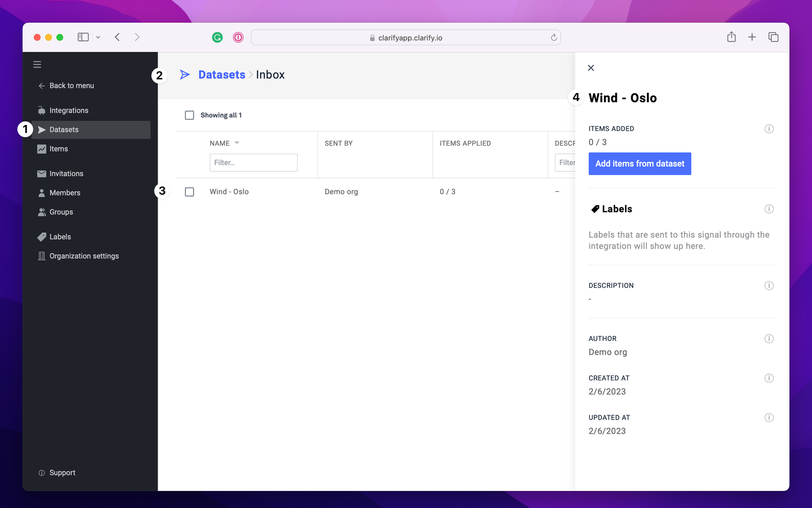Click the Groups people icon

42,212
